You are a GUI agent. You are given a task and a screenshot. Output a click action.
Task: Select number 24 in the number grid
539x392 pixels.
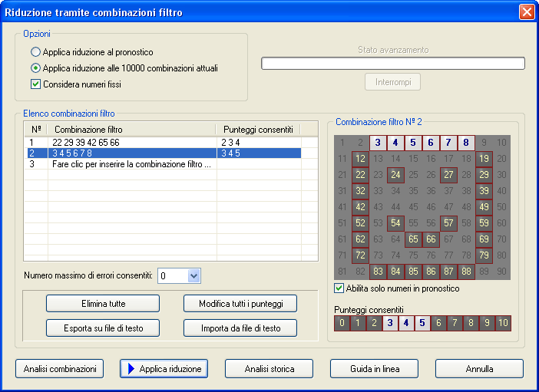[395, 175]
